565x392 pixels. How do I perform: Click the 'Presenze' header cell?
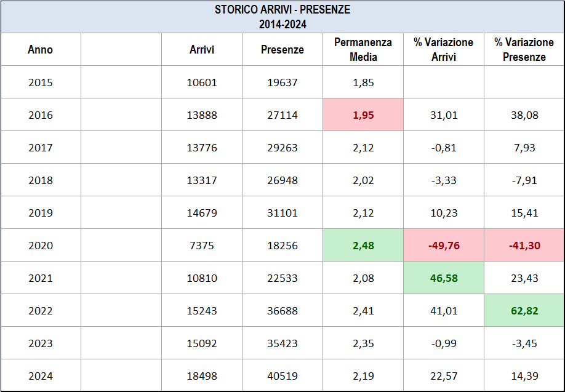(282, 49)
